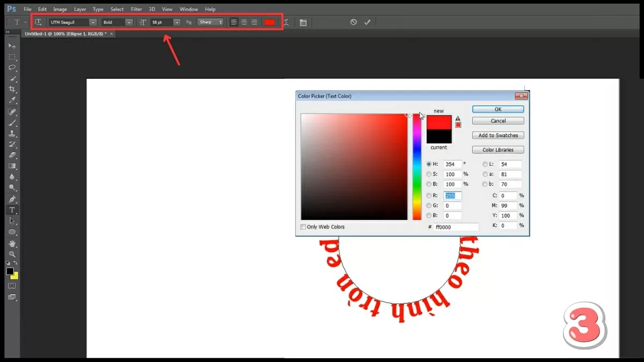Pick the Eyedropper tool
644x362 pixels.
pyautogui.click(x=12, y=100)
